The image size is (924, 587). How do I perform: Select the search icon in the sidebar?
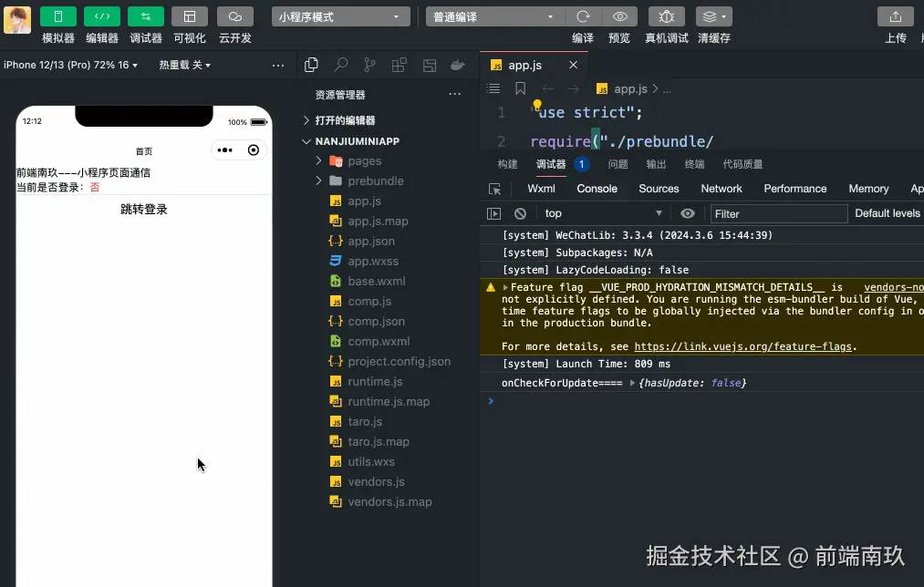[340, 65]
